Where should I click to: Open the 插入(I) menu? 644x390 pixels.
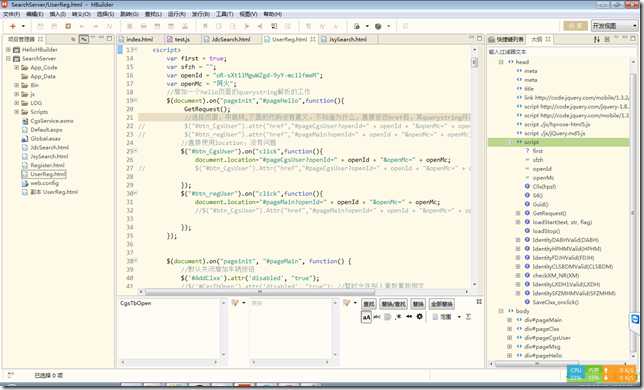(58, 14)
